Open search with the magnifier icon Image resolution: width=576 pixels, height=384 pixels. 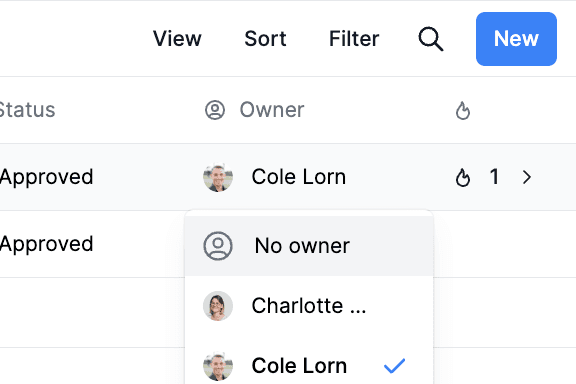[x=431, y=39]
